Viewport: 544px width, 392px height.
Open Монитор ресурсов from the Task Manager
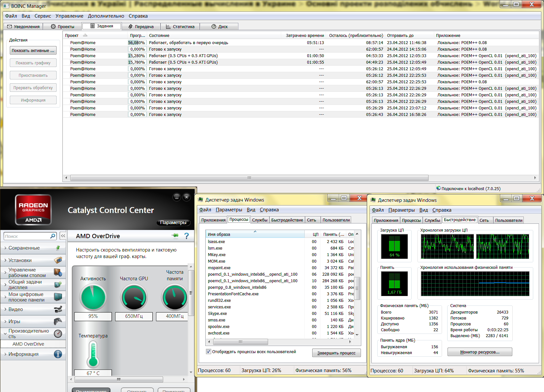pyautogui.click(x=480, y=352)
